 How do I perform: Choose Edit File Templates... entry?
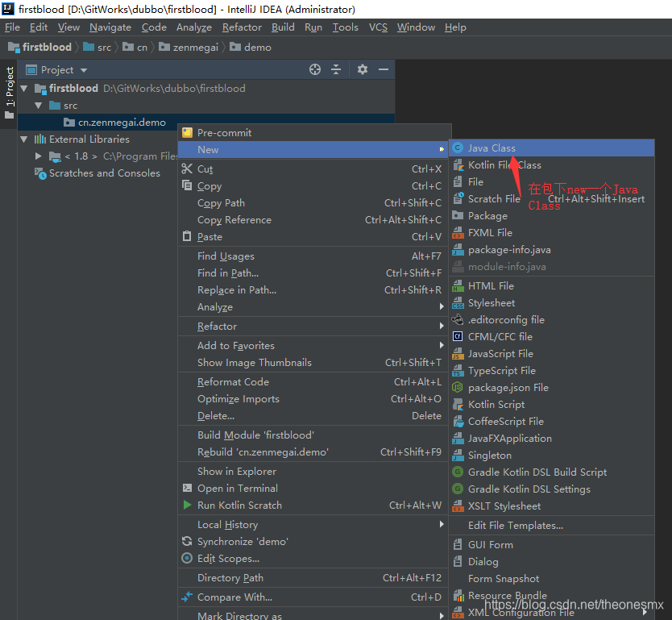[x=552, y=525]
